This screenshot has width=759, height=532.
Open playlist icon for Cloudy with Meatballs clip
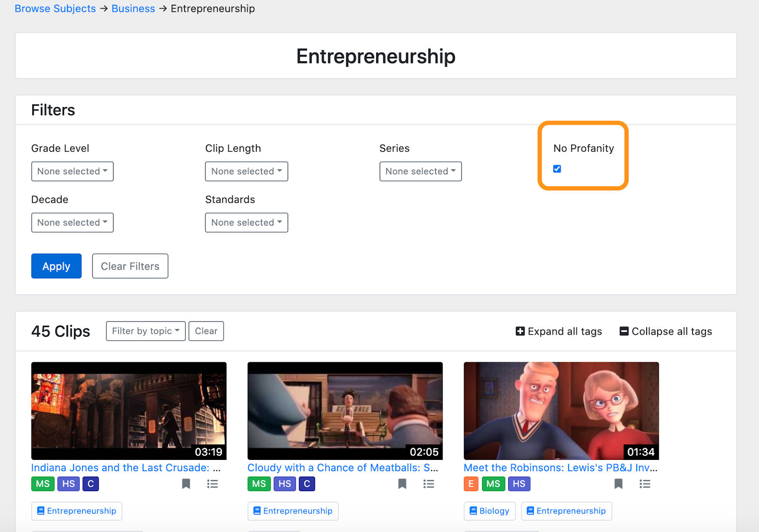pos(429,484)
